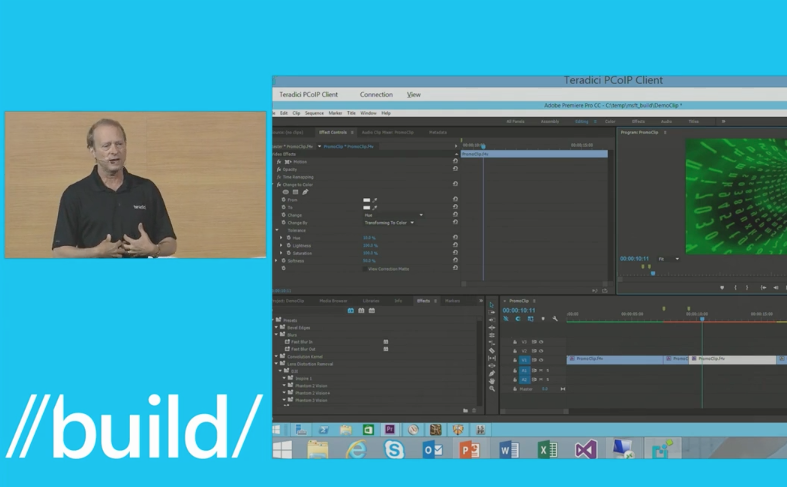Select the Zoom magnifier tool
This screenshot has width=787, height=487.
click(x=492, y=389)
